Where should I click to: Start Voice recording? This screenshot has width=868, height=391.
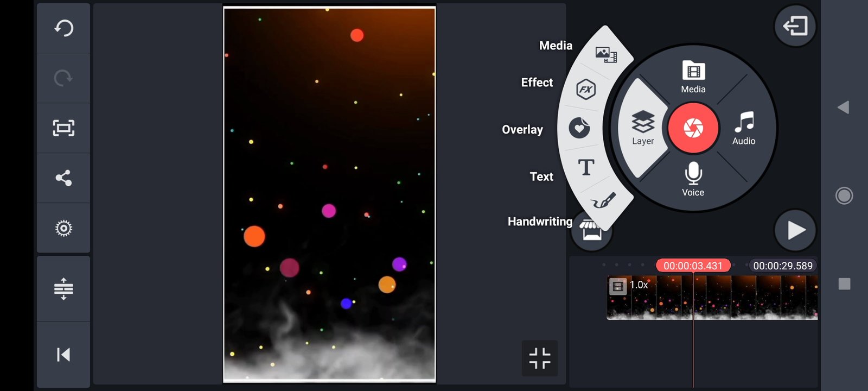click(x=693, y=179)
